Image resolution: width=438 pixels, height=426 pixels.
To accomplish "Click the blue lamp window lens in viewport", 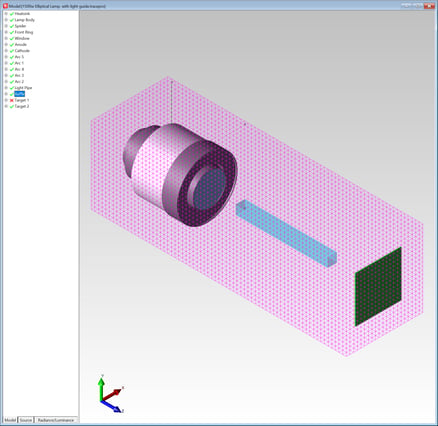I will pyautogui.click(x=210, y=189).
